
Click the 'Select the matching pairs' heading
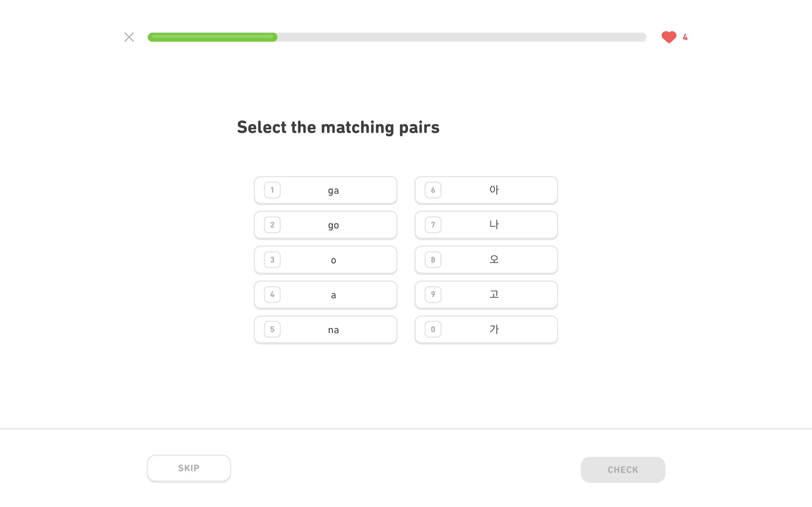pos(338,127)
